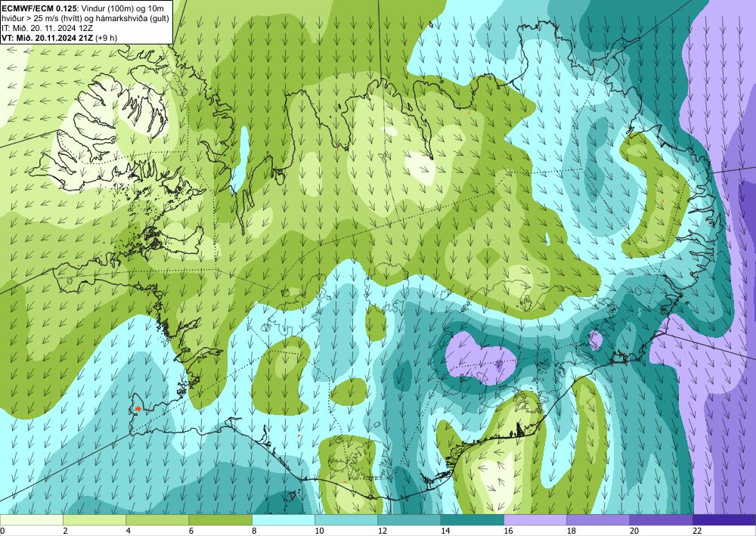Click the '20' legend scale label
This screenshot has width=756, height=536.
(x=634, y=531)
